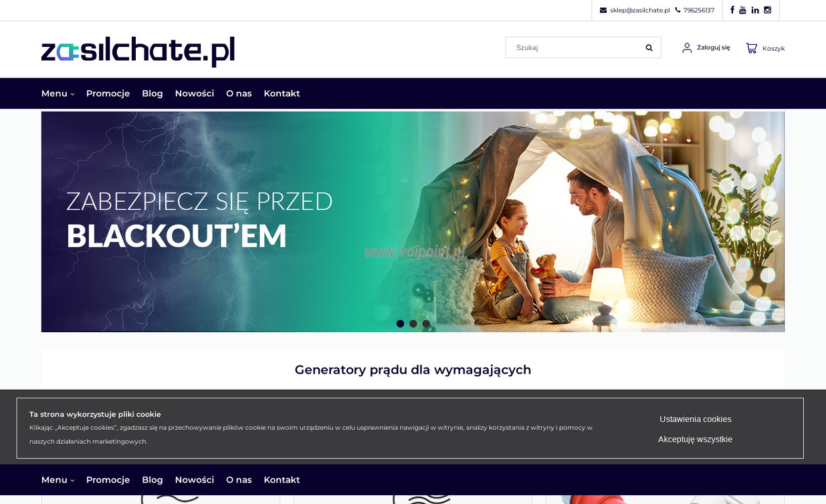Go to homepage via the zasilchate.pl logo
This screenshot has height=504, width=826.
point(138,51)
